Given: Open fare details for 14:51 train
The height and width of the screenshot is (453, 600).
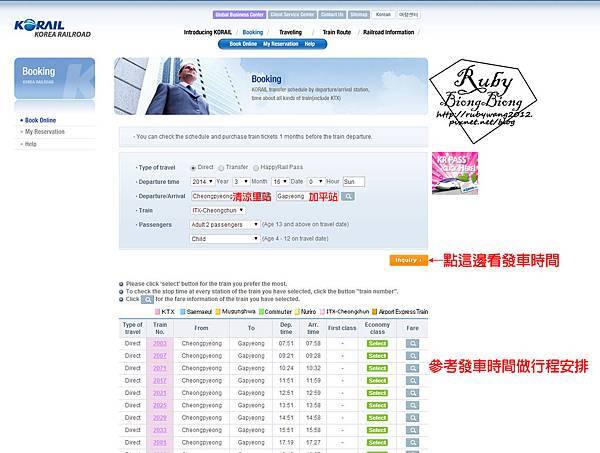Looking at the screenshot, I should click(x=412, y=418).
